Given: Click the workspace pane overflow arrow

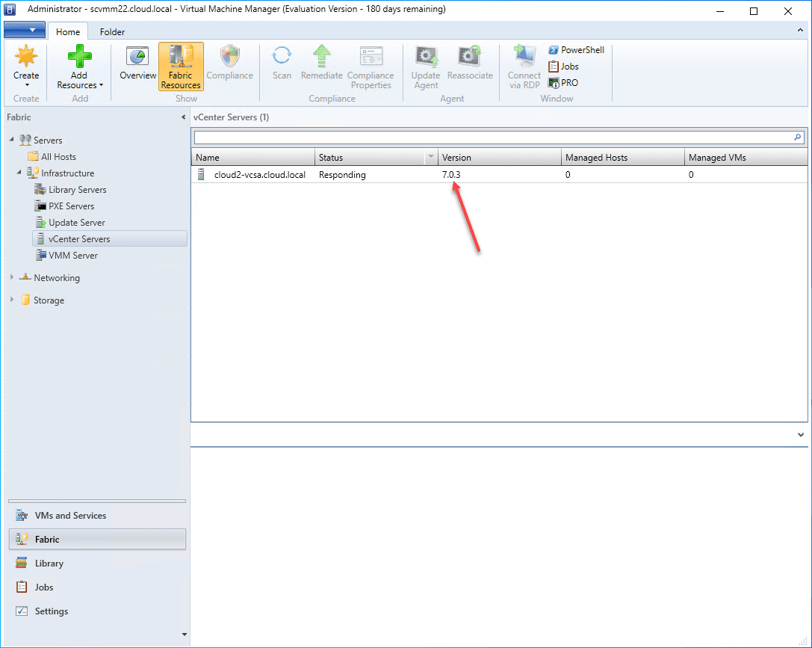Looking at the screenshot, I should 185,634.
